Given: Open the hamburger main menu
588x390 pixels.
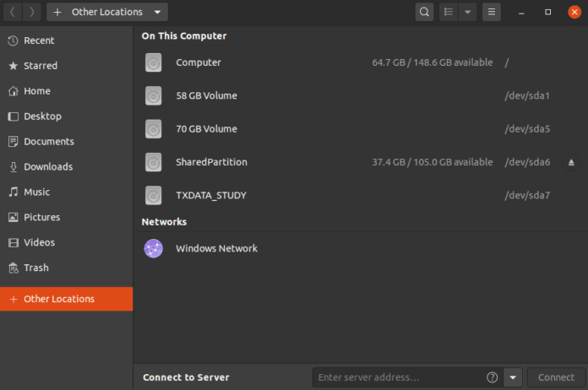Looking at the screenshot, I should pyautogui.click(x=491, y=12).
